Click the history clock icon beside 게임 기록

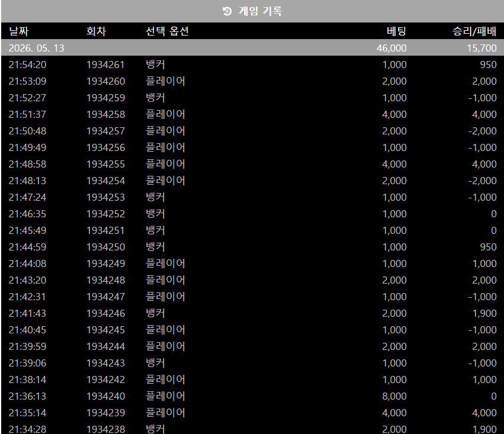227,11
